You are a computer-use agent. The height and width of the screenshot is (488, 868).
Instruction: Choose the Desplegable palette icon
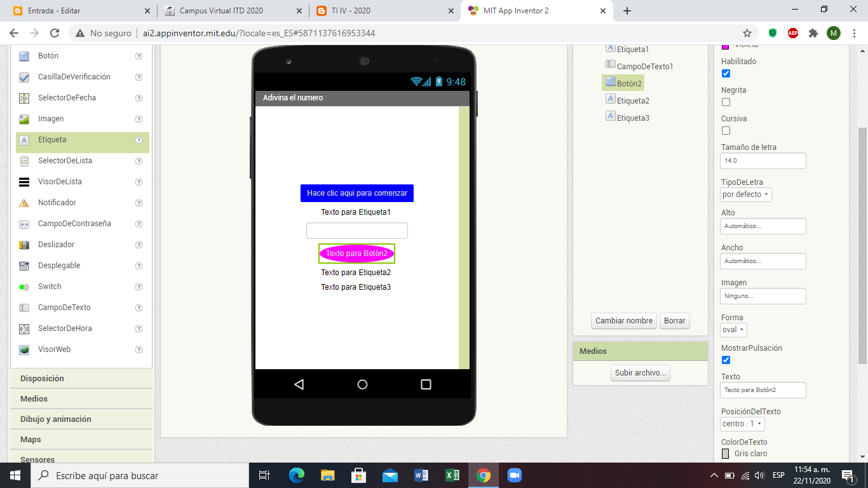24,266
